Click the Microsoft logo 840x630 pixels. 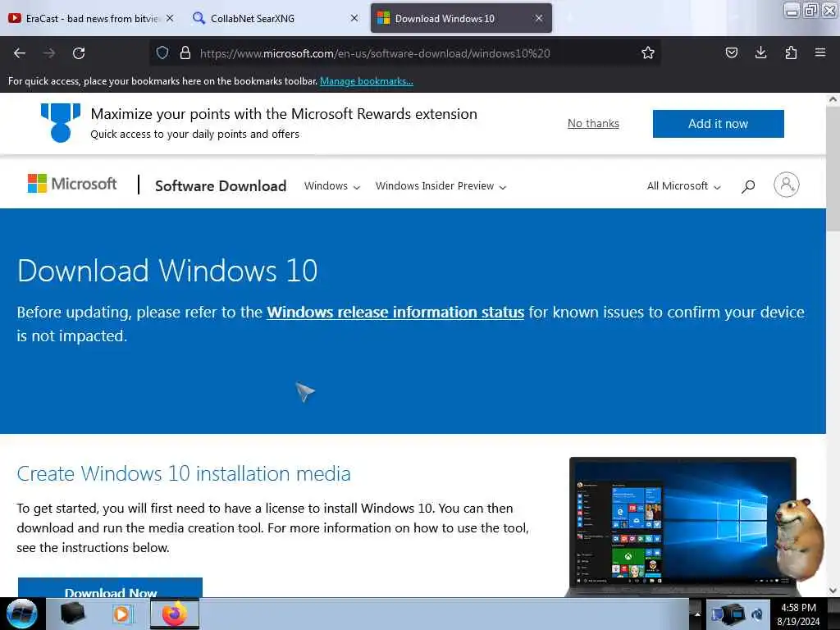pos(72,184)
